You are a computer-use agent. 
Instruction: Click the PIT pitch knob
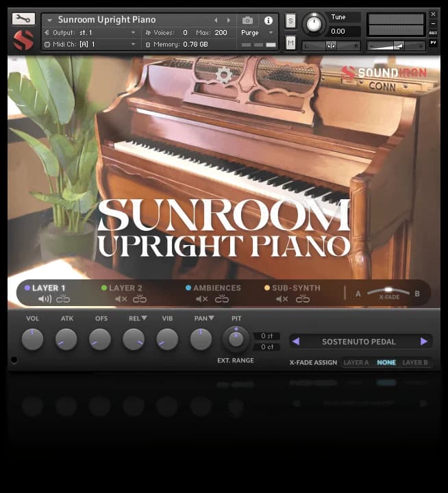pos(236,339)
